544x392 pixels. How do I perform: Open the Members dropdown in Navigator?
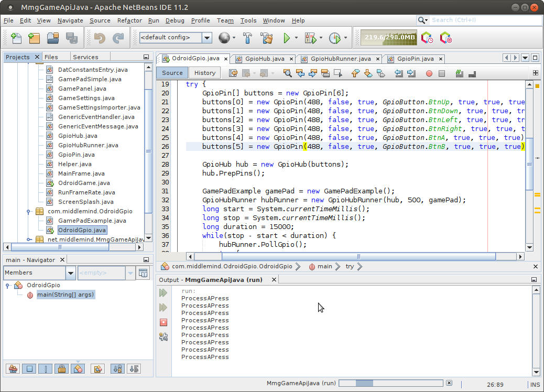[70, 273]
